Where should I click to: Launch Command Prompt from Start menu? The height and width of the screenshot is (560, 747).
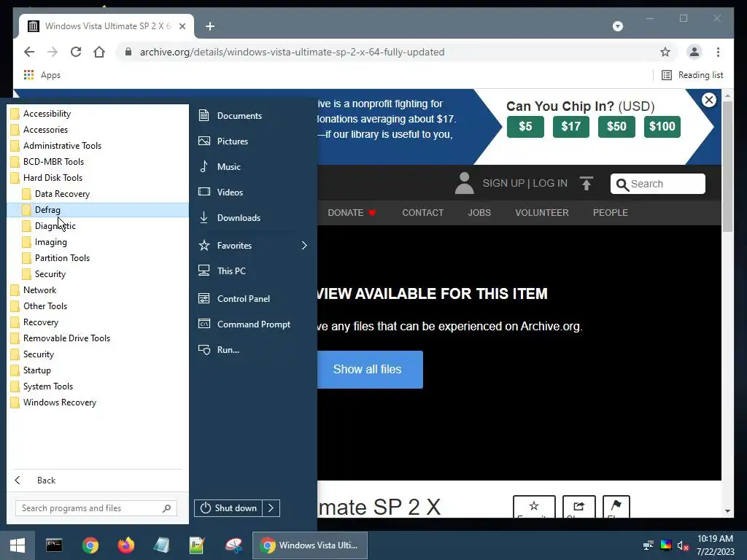coord(253,324)
